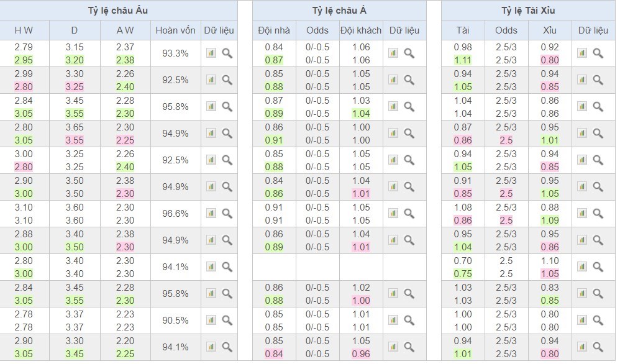Image resolution: width=620 pixels, height=364 pixels.
Task: Select the Tỷ lệ châu Âu header
Action: click(118, 11)
